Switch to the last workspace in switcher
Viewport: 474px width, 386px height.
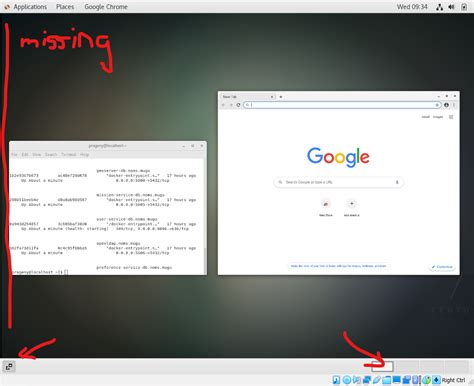457,366
